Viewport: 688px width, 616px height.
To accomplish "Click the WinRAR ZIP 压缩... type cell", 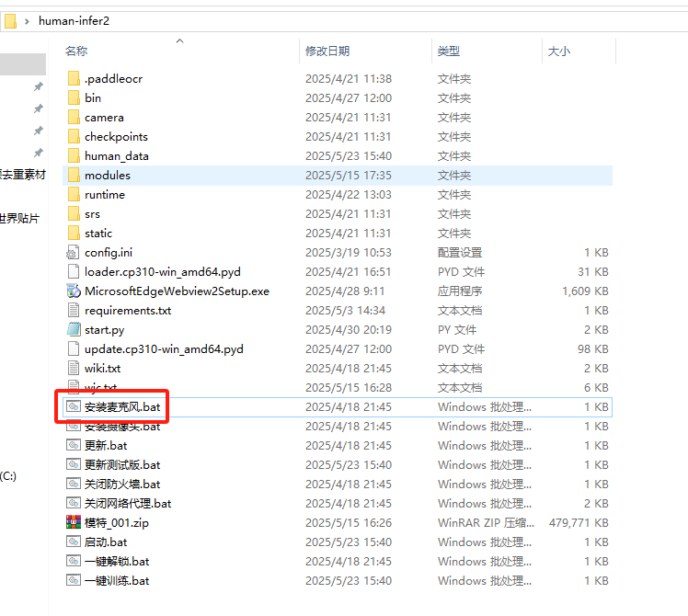I will click(x=486, y=522).
